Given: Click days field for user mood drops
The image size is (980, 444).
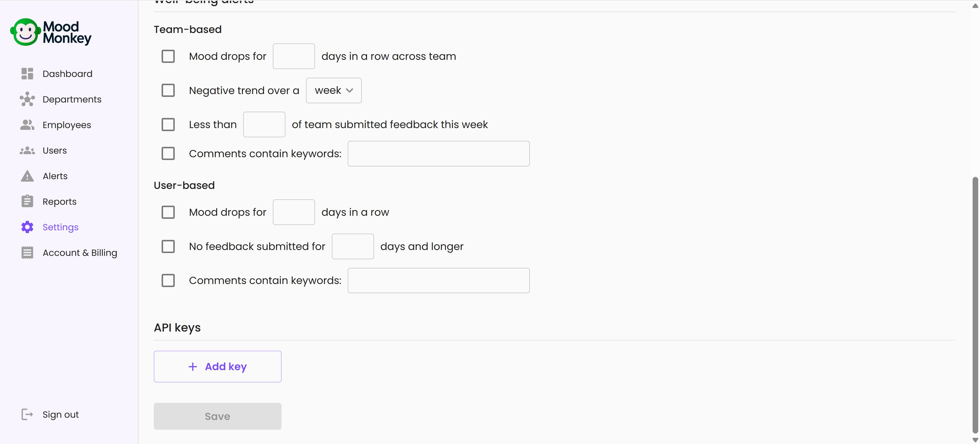Looking at the screenshot, I should (x=294, y=212).
